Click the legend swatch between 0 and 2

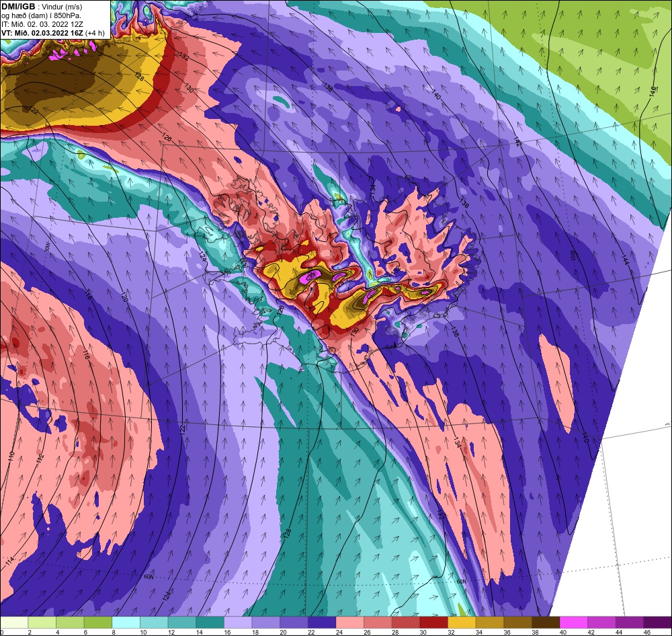click(15, 623)
